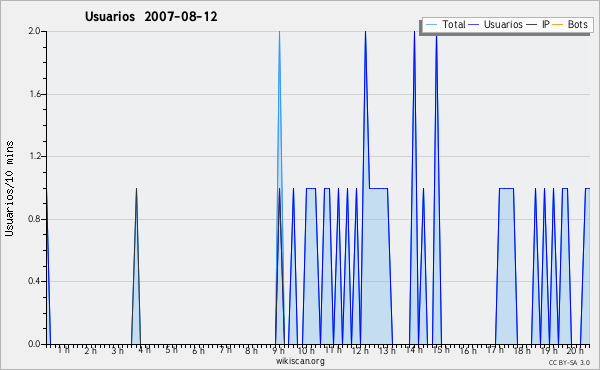This screenshot has width=600, height=370.
Task: Click the x-axis label '8 h'
Action: 251,350
